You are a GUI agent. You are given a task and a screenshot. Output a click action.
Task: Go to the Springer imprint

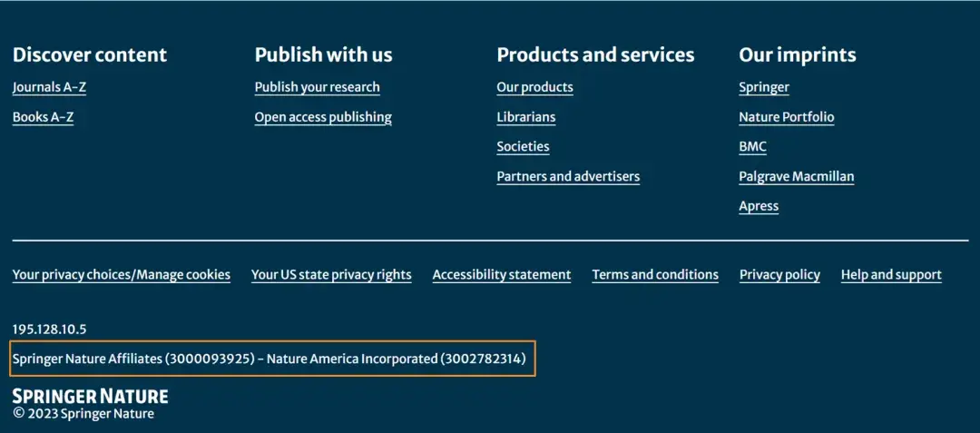coord(763,87)
